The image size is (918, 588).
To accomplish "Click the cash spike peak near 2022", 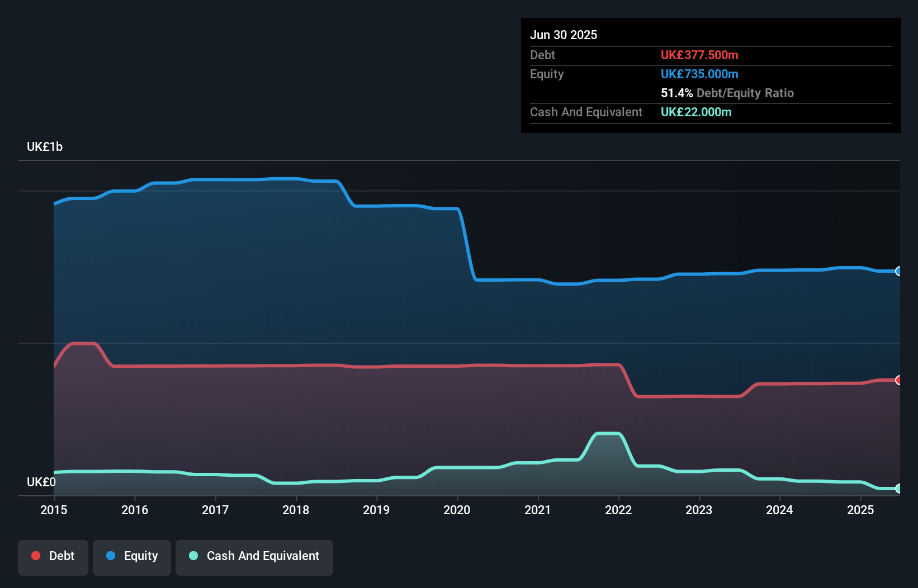I will (x=608, y=434).
